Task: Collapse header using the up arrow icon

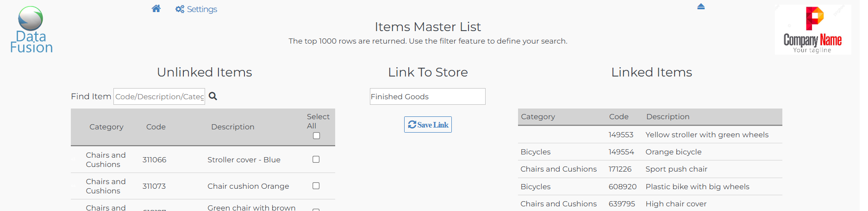Action: point(701,6)
